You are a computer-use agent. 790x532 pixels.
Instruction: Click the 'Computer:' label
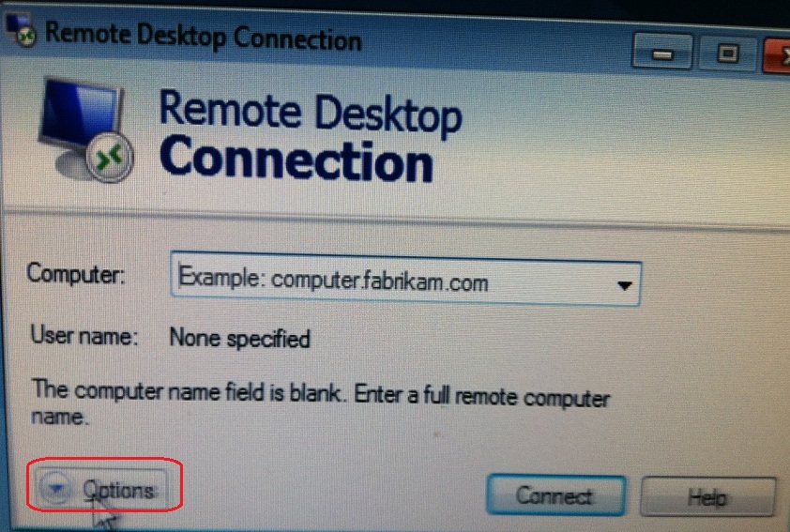click(x=76, y=274)
